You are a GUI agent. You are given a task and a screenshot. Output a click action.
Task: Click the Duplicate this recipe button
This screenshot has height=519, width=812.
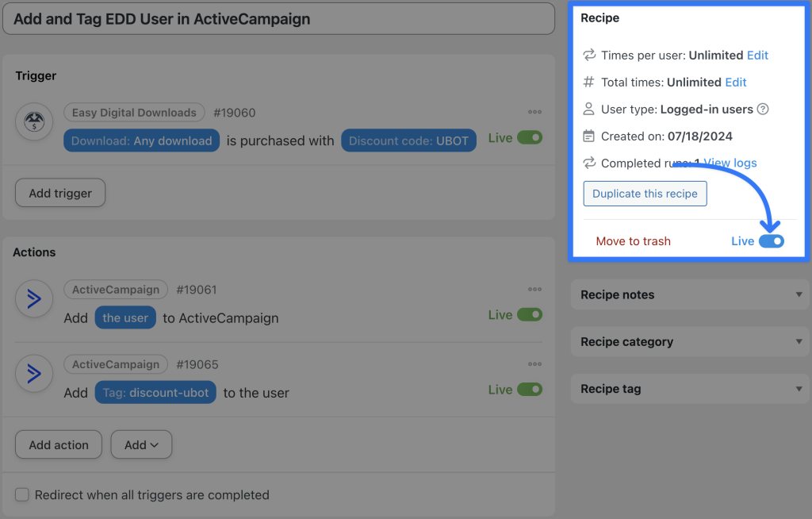[x=645, y=193]
